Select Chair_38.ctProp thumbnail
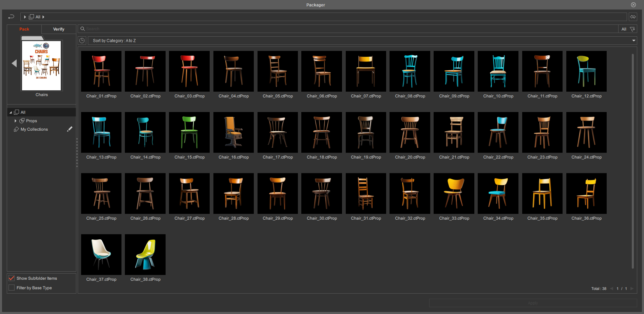This screenshot has width=644, height=314. [145, 255]
